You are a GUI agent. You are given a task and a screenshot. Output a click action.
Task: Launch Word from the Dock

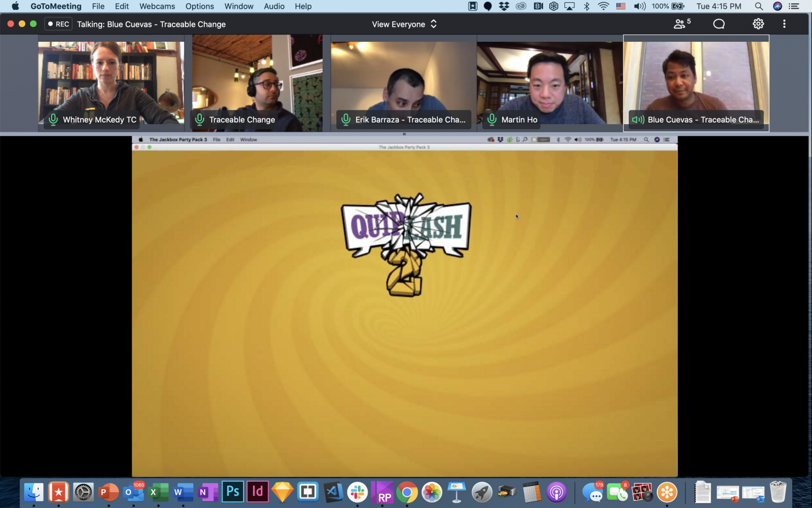coord(183,492)
